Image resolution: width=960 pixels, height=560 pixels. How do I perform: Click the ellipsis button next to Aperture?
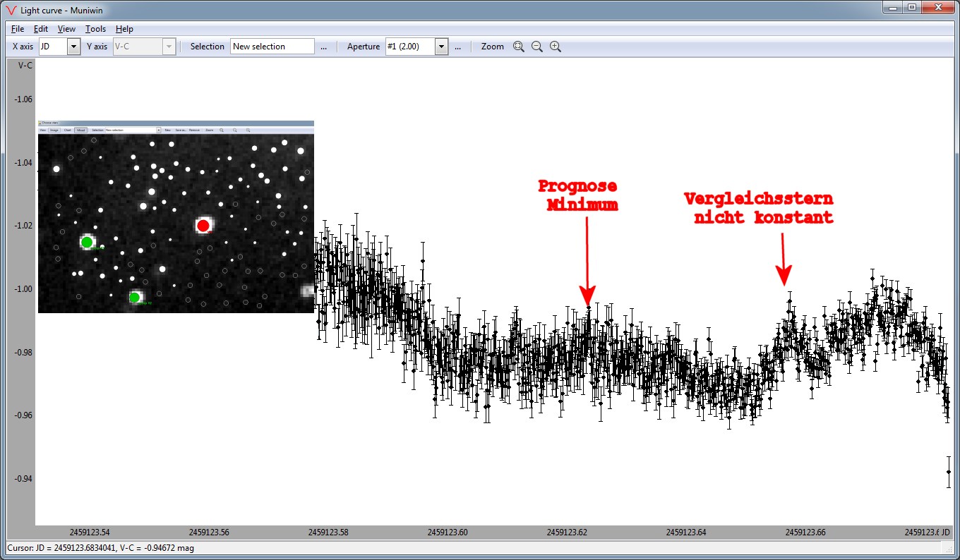pos(457,47)
